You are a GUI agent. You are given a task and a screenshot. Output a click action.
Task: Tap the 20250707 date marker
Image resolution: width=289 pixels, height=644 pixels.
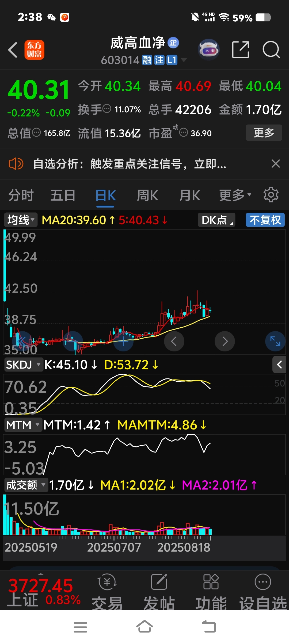click(114, 547)
